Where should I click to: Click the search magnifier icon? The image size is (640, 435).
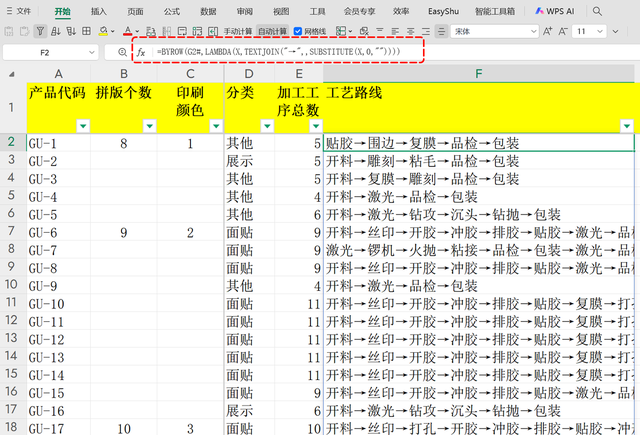coord(597,11)
